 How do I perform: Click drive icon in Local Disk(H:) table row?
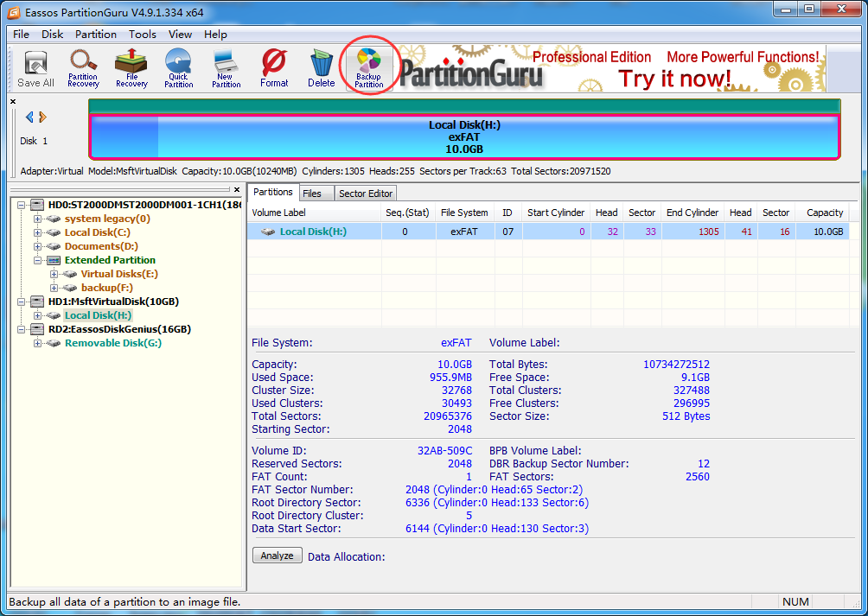tap(268, 232)
